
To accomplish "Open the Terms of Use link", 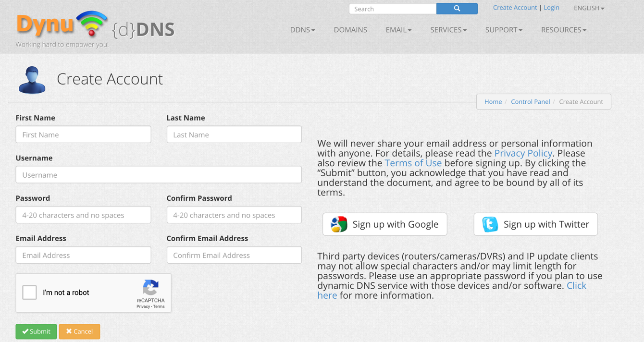I will (413, 163).
